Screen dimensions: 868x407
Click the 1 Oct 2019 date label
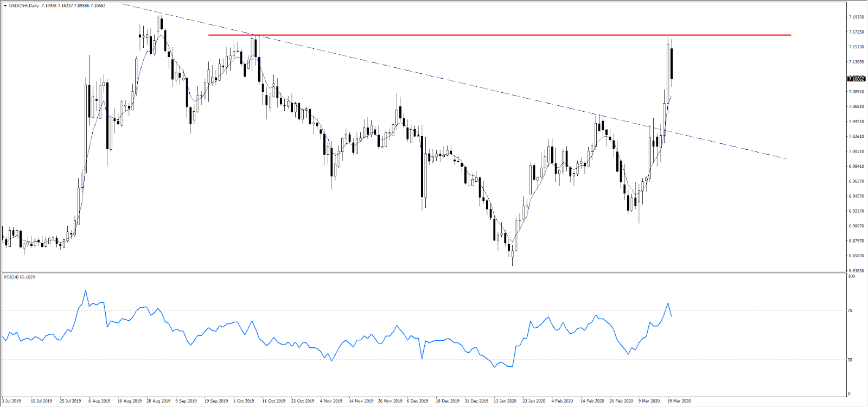coord(244,401)
